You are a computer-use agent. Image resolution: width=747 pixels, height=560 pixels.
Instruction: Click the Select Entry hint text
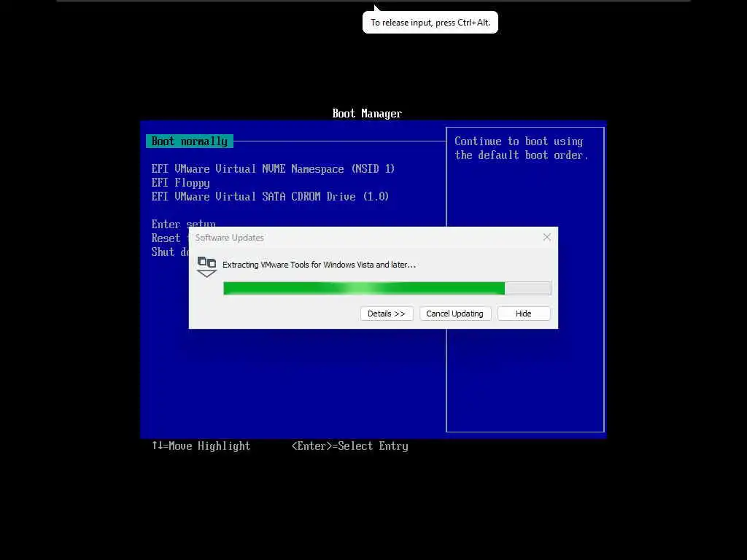pos(349,446)
